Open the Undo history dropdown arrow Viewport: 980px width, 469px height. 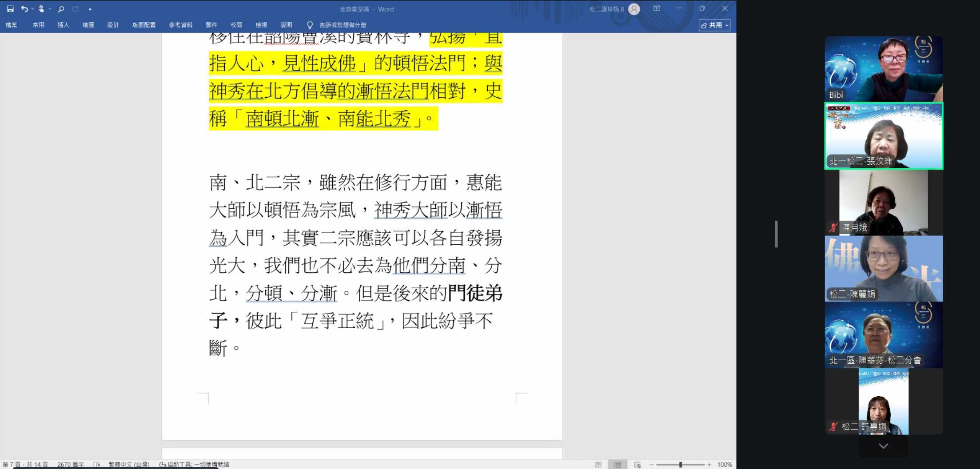pos(32,9)
